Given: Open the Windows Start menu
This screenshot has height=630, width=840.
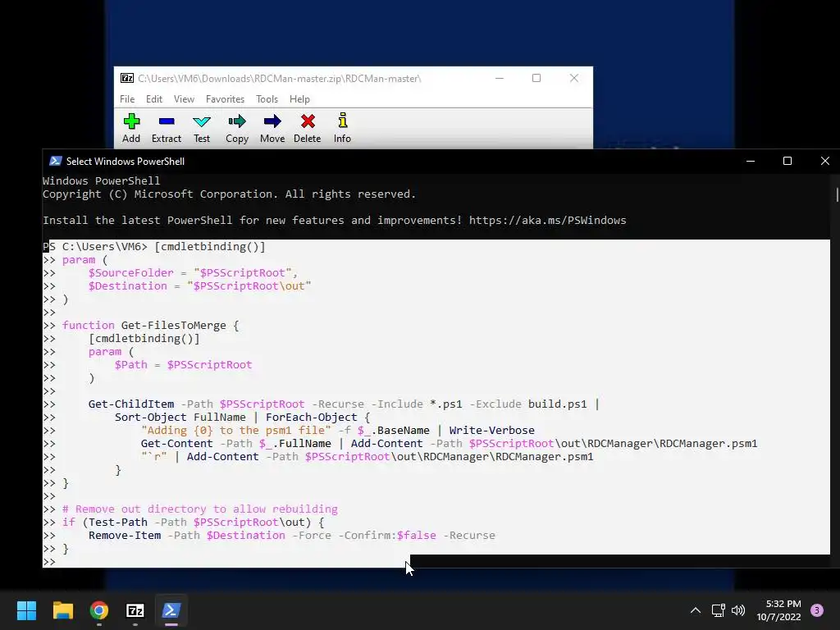Looking at the screenshot, I should pyautogui.click(x=26, y=610).
